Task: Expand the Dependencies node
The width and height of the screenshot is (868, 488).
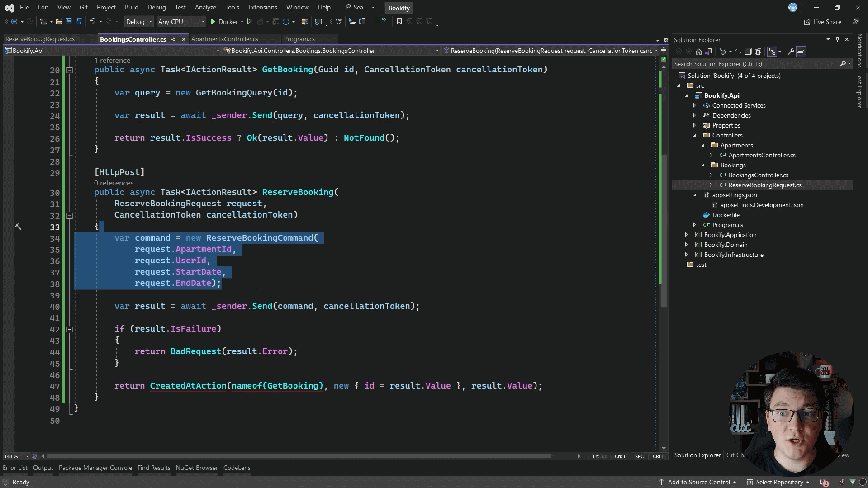Action: [695, 116]
